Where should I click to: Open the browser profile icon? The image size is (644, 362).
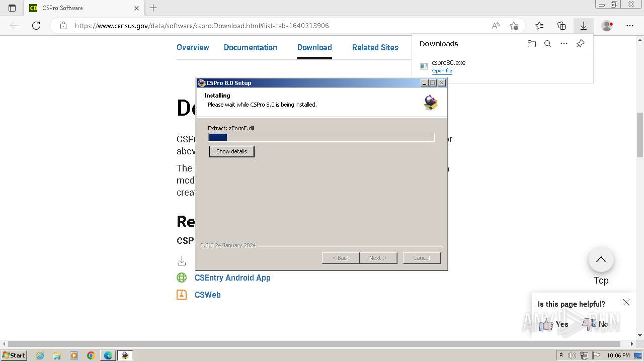[607, 26]
